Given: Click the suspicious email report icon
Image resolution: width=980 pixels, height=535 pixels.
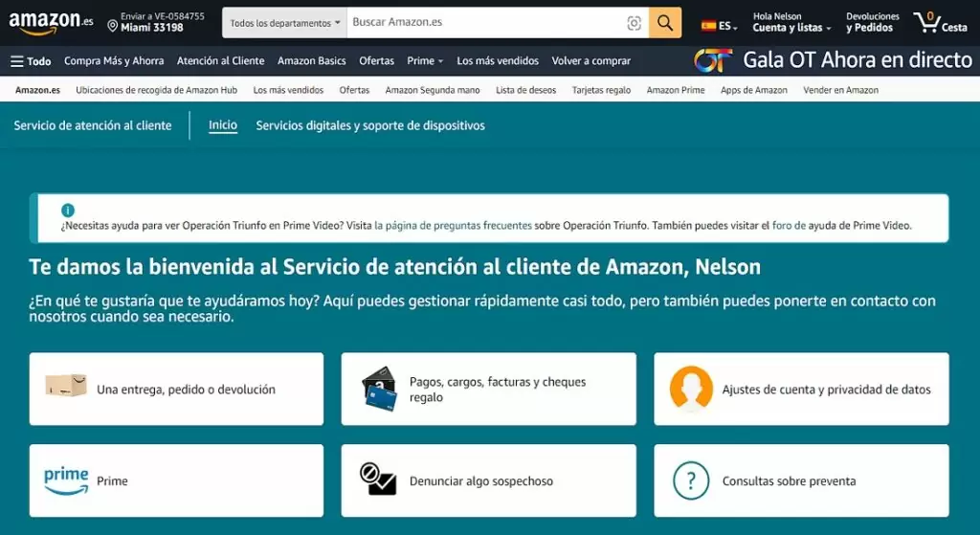Looking at the screenshot, I should pos(378,479).
